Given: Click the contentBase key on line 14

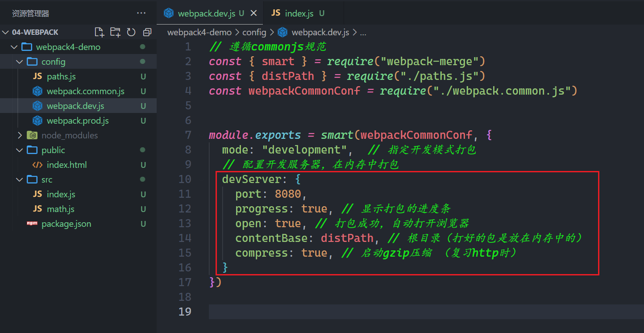Looking at the screenshot, I should pos(271,238).
